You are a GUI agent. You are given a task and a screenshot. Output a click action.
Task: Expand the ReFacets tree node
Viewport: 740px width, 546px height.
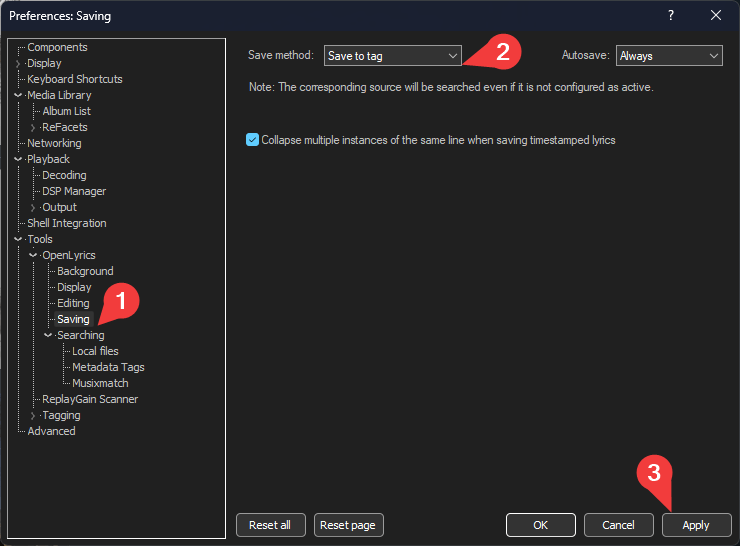click(x=33, y=127)
